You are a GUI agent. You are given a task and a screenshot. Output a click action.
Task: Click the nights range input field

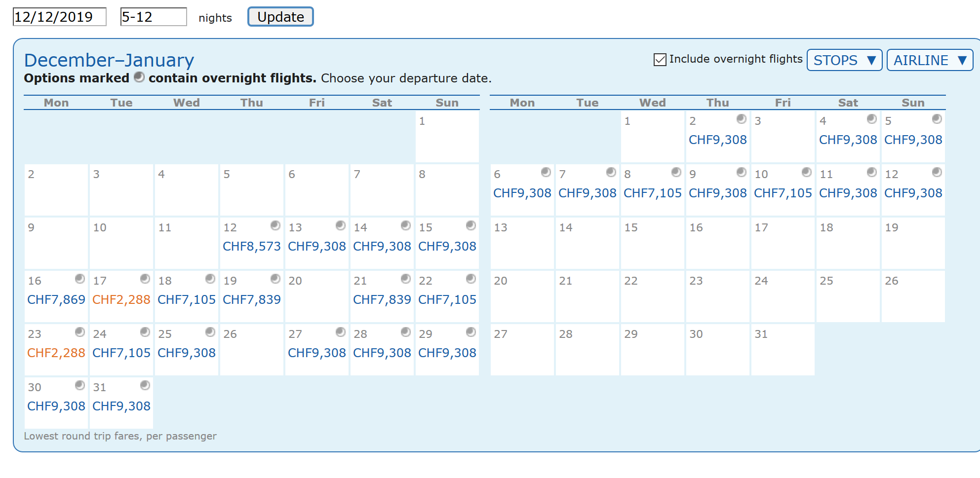pos(154,17)
